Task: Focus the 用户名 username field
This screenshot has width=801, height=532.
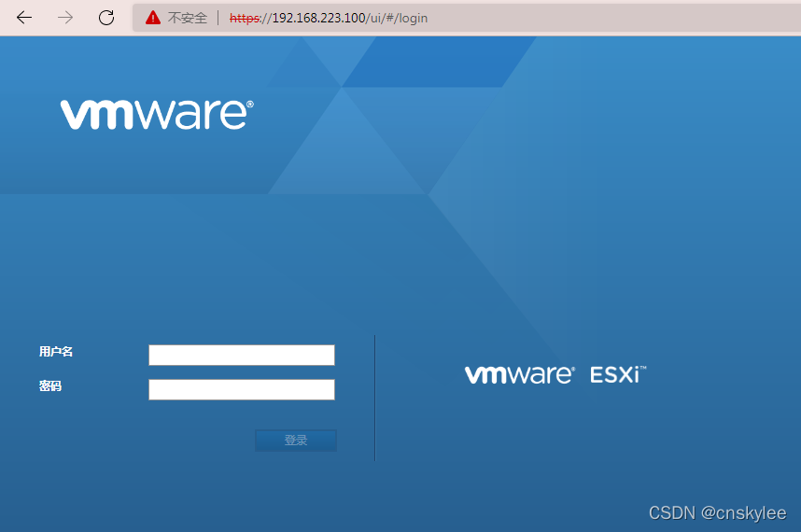Action: (242, 355)
